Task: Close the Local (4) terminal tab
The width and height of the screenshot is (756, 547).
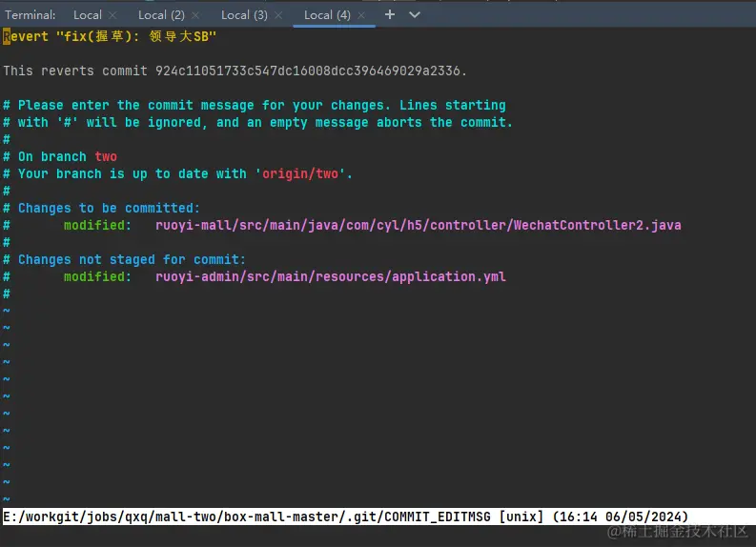Action: (x=361, y=15)
